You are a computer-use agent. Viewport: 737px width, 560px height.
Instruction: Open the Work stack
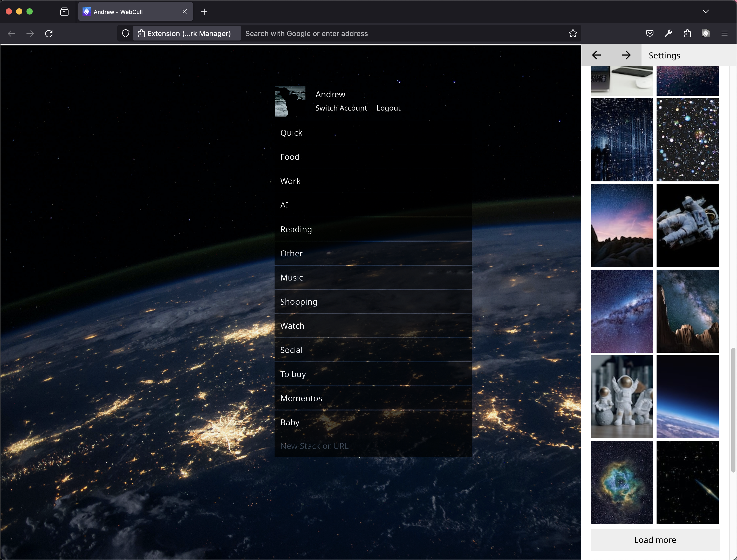coord(373,181)
